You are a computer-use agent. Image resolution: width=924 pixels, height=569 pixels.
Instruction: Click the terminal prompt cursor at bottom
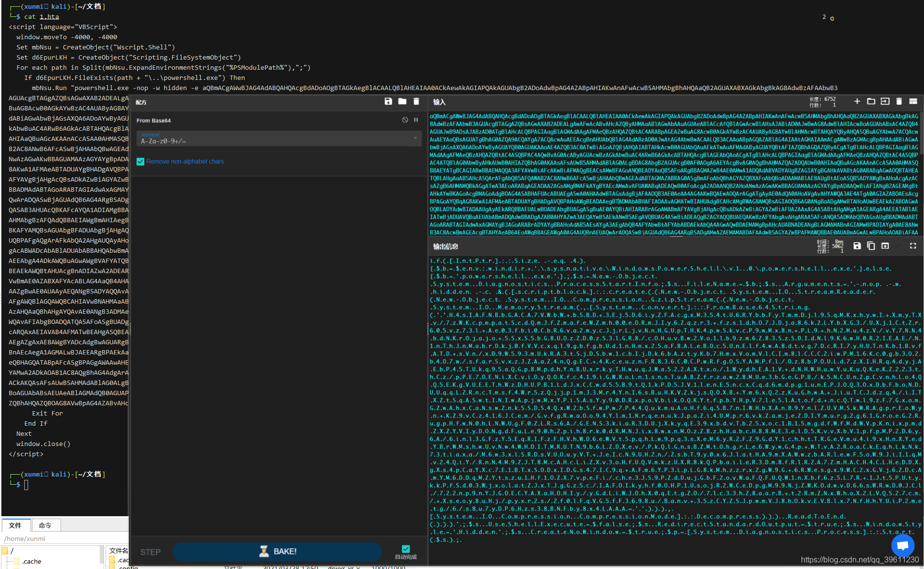tap(26, 485)
